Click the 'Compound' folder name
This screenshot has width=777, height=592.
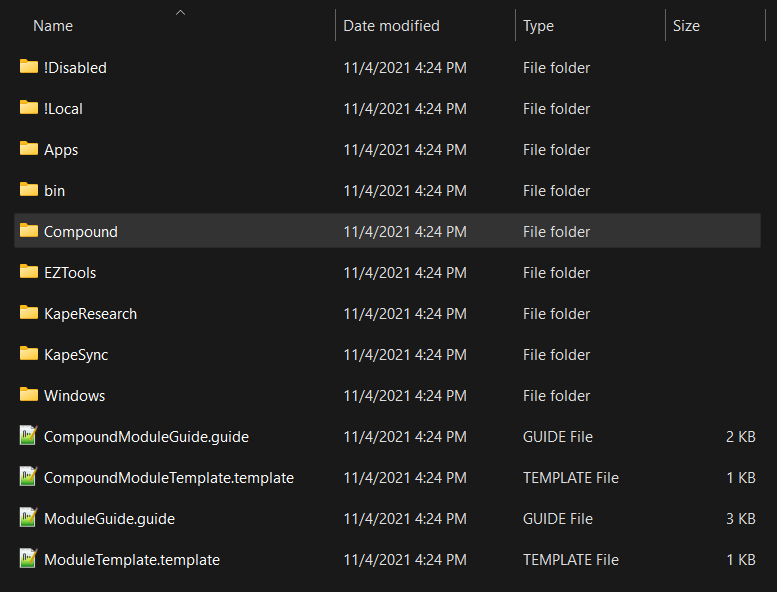point(81,232)
